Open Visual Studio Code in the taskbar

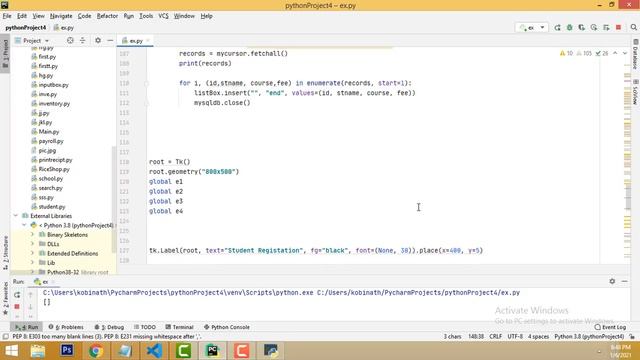[154, 351]
